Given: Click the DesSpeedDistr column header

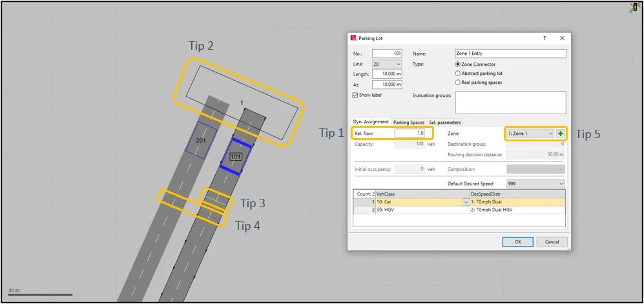Looking at the screenshot, I should coord(517,194).
